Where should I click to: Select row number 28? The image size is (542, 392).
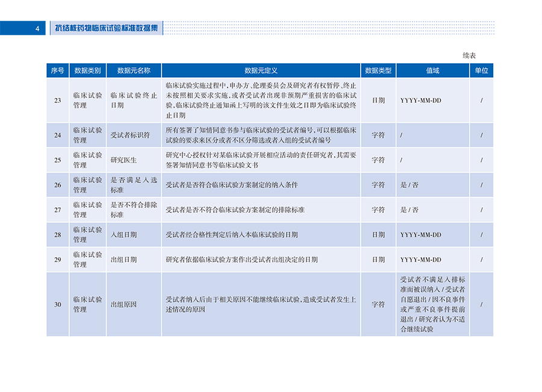coord(58,235)
